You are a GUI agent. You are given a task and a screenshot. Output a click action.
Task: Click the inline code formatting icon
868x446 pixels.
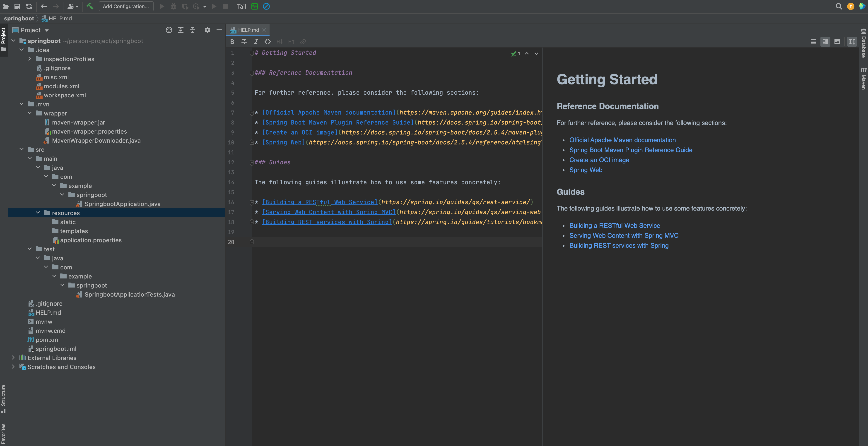click(268, 42)
